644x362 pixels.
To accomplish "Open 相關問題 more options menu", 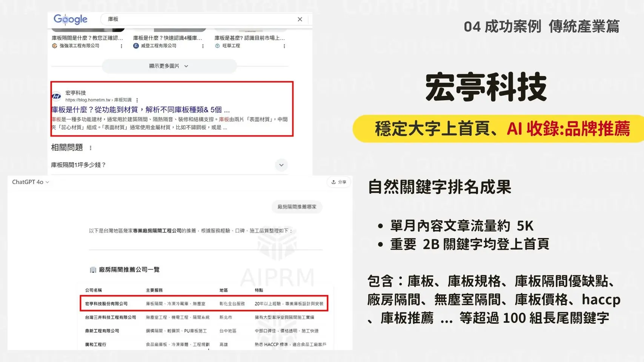I will coord(91,148).
